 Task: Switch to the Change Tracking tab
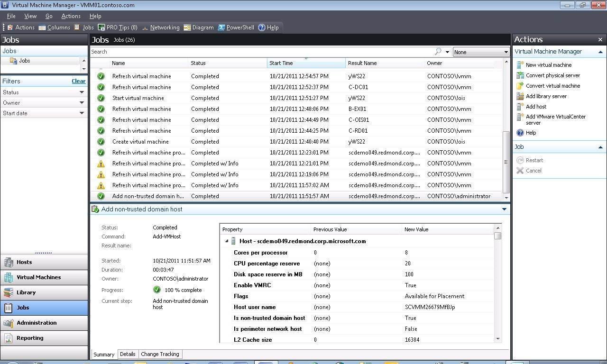(160, 354)
